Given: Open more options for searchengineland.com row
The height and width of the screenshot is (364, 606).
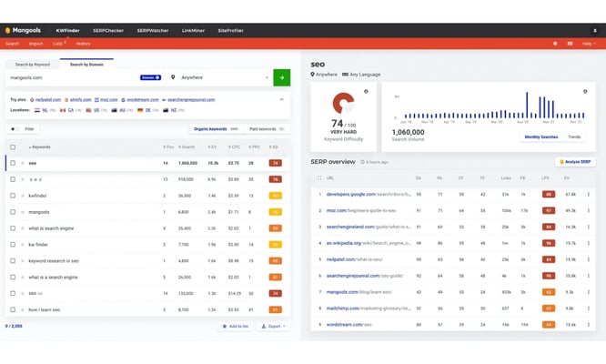Looking at the screenshot, I should 589,227.
